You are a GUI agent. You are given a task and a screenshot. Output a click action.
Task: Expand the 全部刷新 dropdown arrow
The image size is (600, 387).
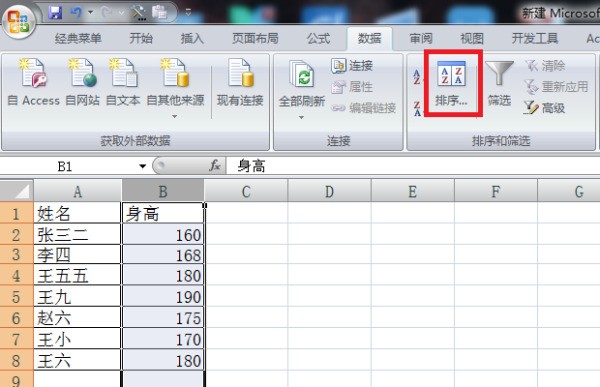[302, 117]
